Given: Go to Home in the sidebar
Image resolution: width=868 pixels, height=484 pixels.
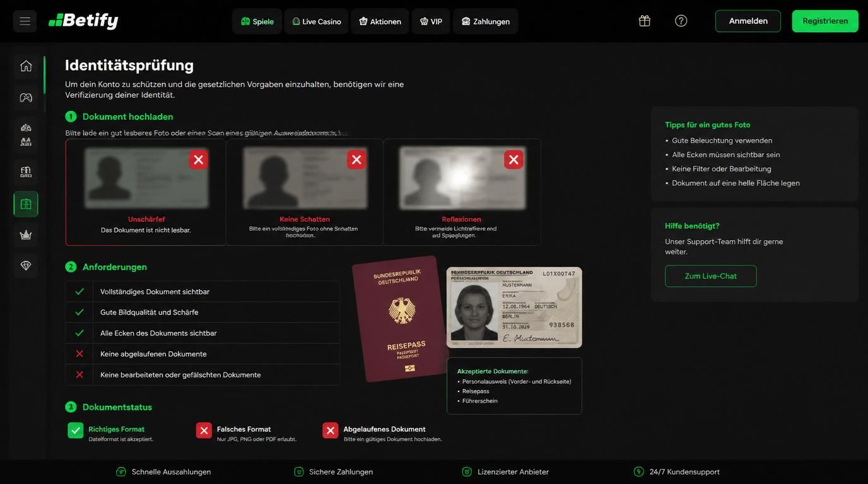Looking at the screenshot, I should 26,66.
